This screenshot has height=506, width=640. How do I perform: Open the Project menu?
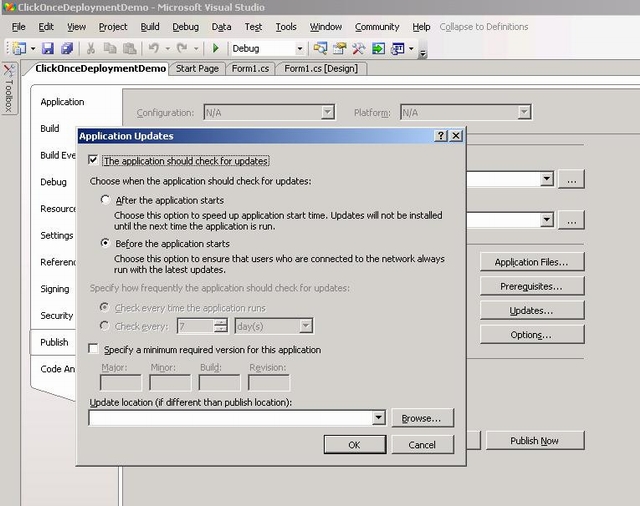click(x=113, y=27)
